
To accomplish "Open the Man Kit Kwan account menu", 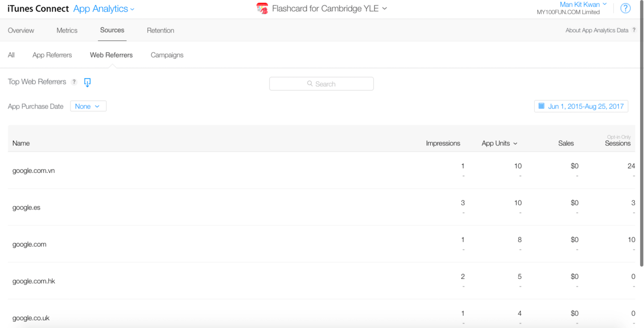I will pyautogui.click(x=583, y=4).
